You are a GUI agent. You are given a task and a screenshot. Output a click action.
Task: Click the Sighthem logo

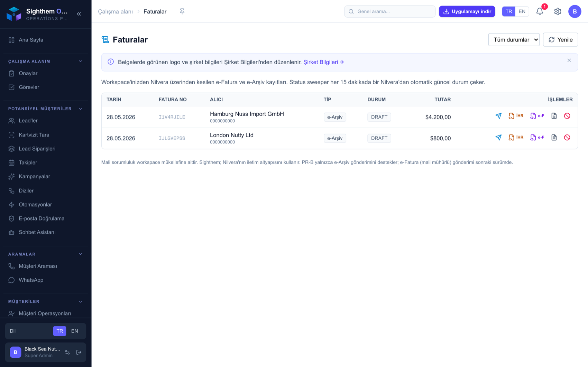coord(14,14)
